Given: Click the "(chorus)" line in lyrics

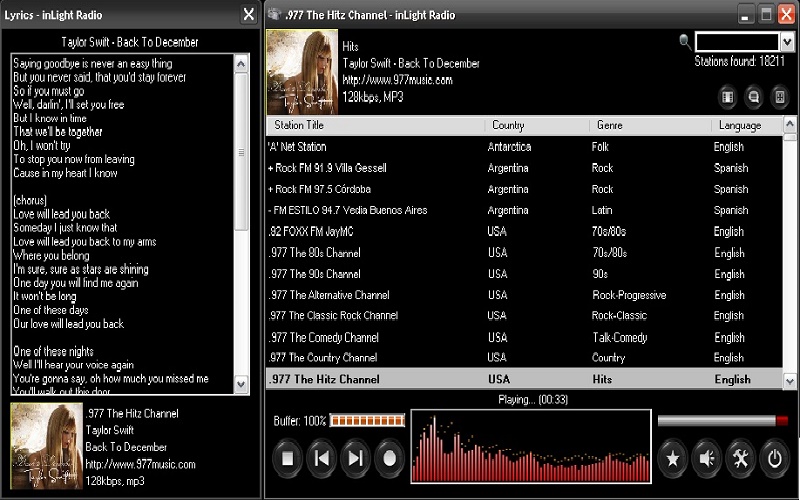Looking at the screenshot, I should point(30,201).
